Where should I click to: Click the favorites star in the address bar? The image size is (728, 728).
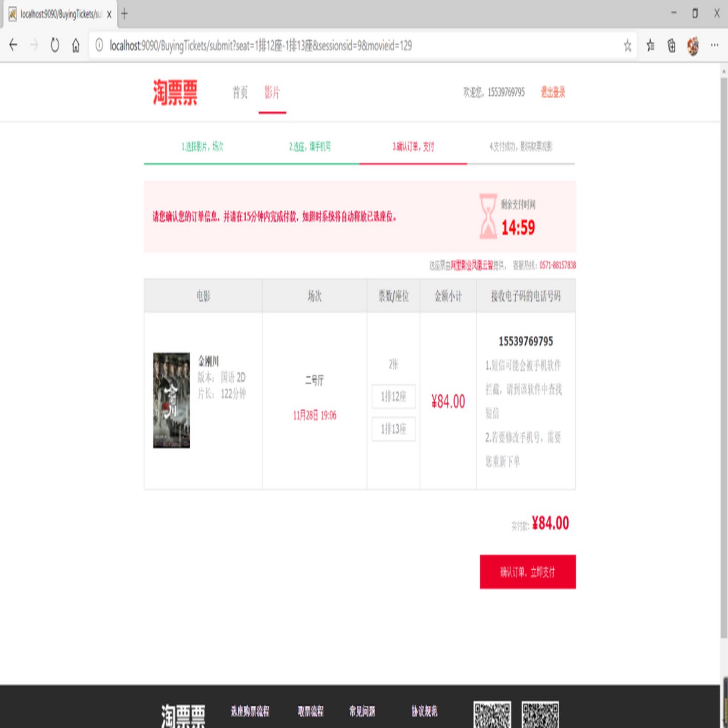pos(627,47)
